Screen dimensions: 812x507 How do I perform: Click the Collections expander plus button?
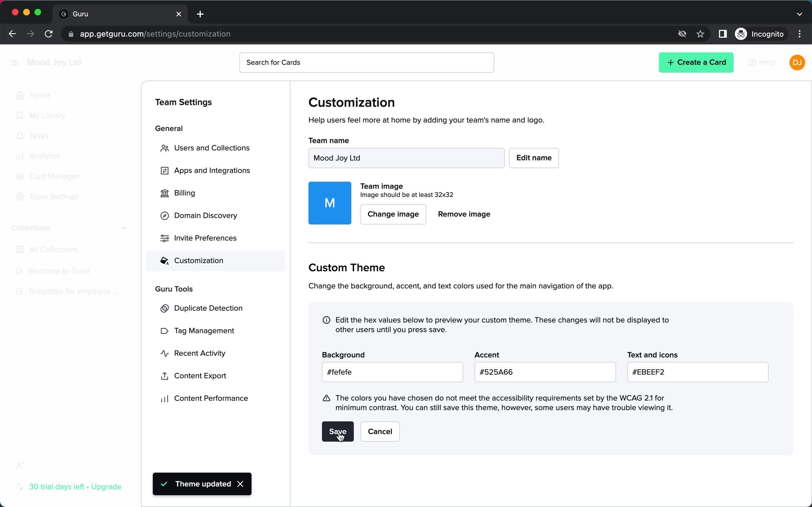(x=124, y=228)
